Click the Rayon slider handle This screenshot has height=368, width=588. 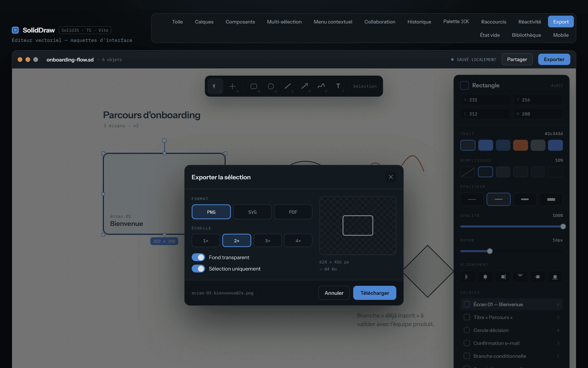(x=490, y=251)
